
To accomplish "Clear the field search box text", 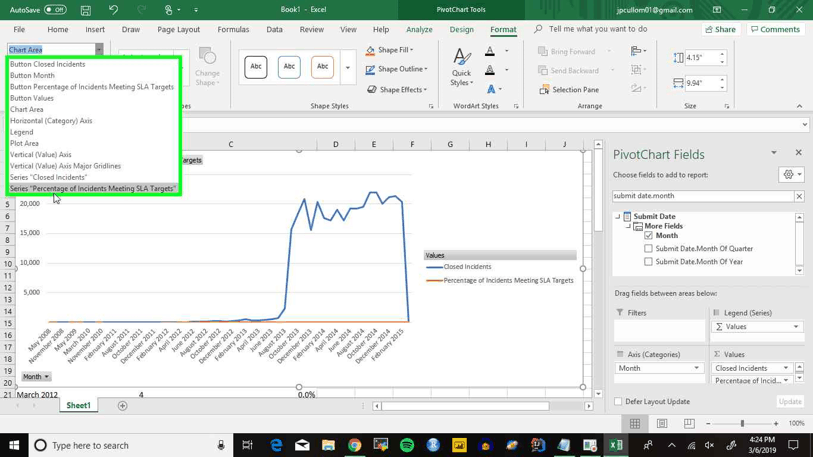I will point(799,196).
